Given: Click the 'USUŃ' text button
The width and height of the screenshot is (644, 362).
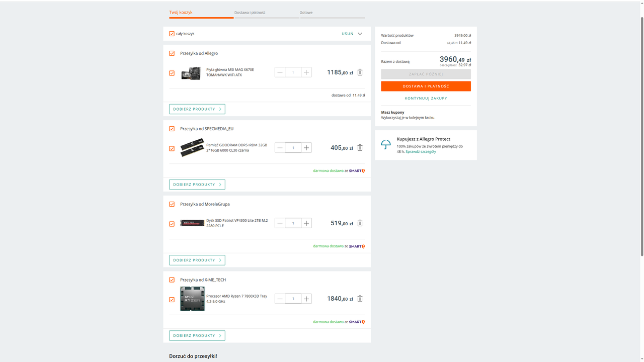Looking at the screenshot, I should click(x=348, y=34).
